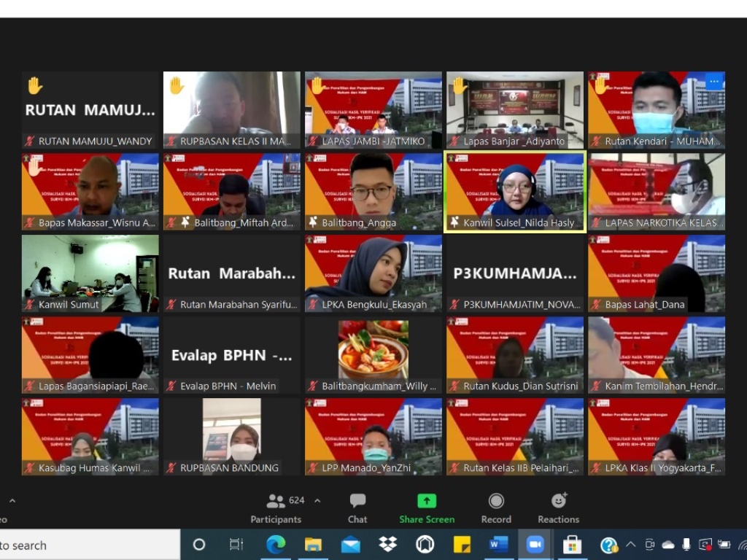Expand the video options caret at far left
The width and height of the screenshot is (747, 560).
(x=12, y=501)
